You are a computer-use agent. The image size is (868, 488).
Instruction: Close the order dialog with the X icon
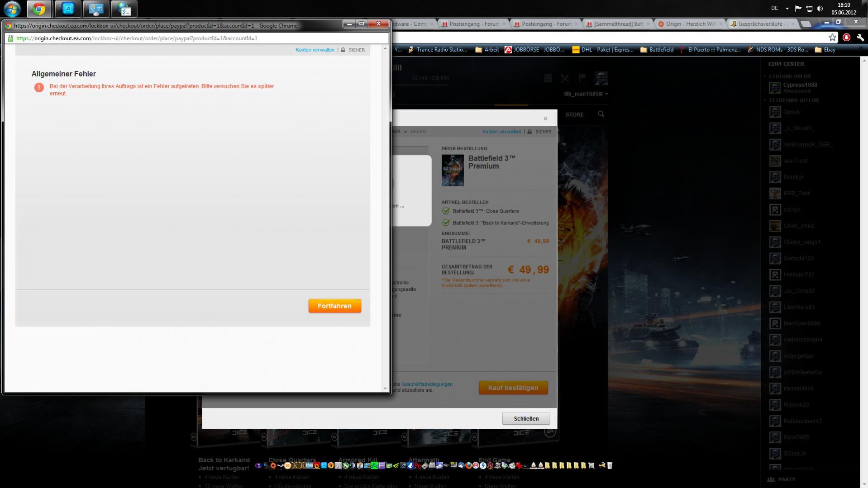[545, 118]
